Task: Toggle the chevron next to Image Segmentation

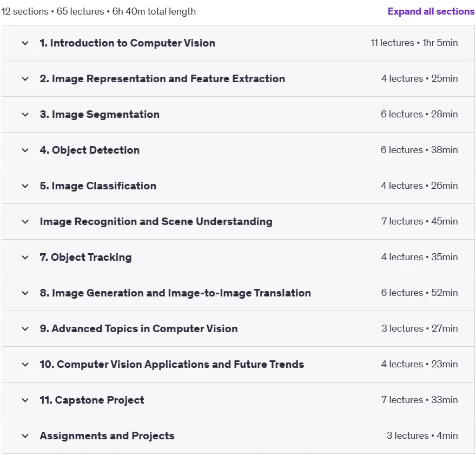Action: click(x=25, y=115)
